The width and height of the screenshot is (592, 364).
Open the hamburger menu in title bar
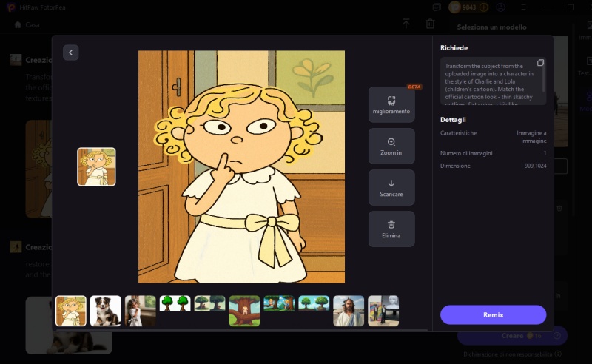(x=524, y=7)
